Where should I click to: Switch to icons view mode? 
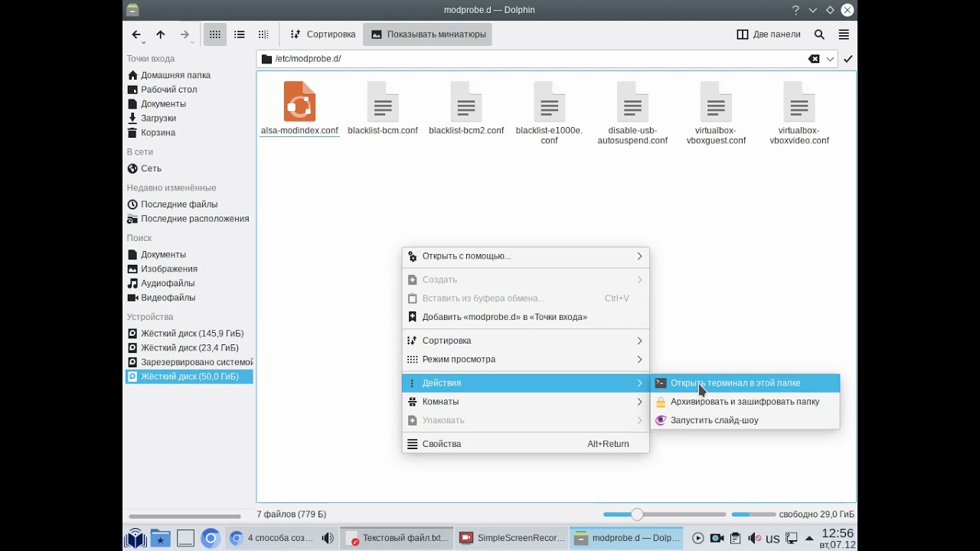[215, 34]
